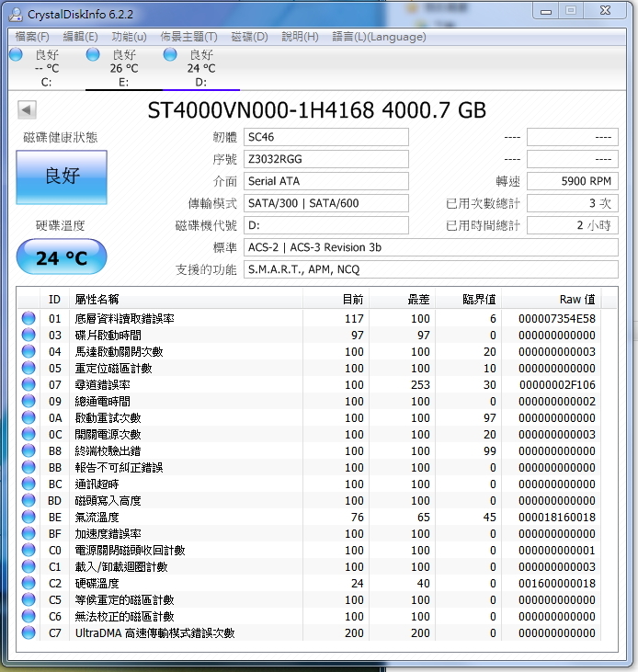This screenshot has width=638, height=672.
Task: Click the CrystalDiskInfo app icon in title bar
Action: (16, 14)
